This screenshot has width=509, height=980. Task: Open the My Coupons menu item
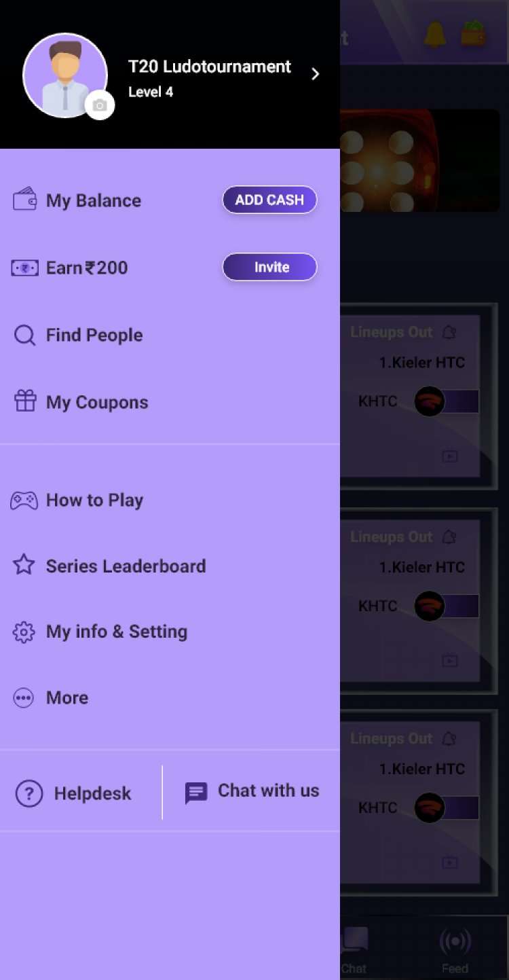click(x=97, y=402)
